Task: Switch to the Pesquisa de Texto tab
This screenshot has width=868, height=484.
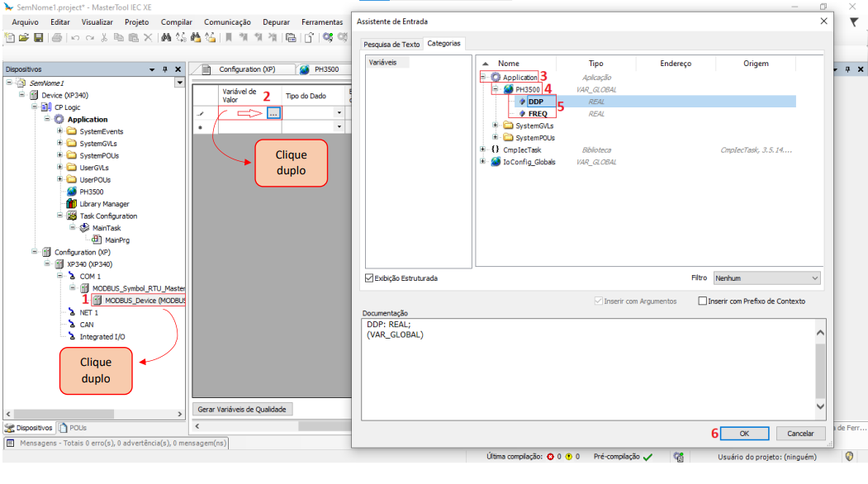Action: point(391,44)
